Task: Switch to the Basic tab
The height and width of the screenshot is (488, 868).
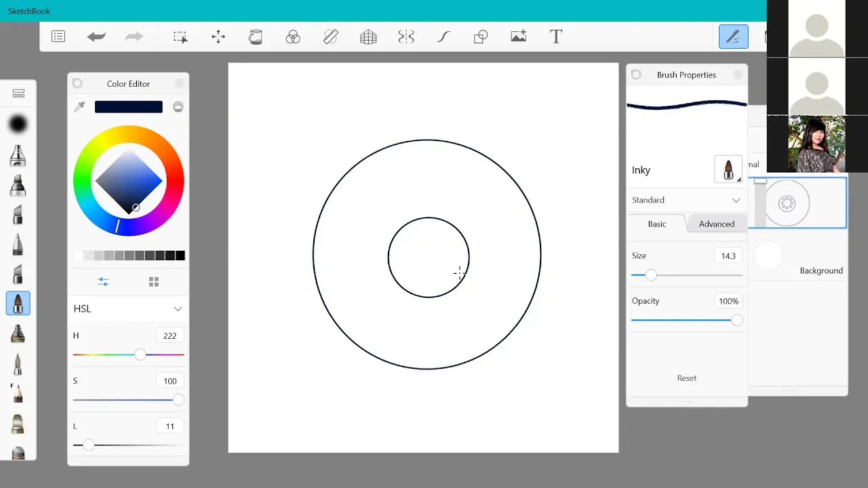Action: point(657,224)
